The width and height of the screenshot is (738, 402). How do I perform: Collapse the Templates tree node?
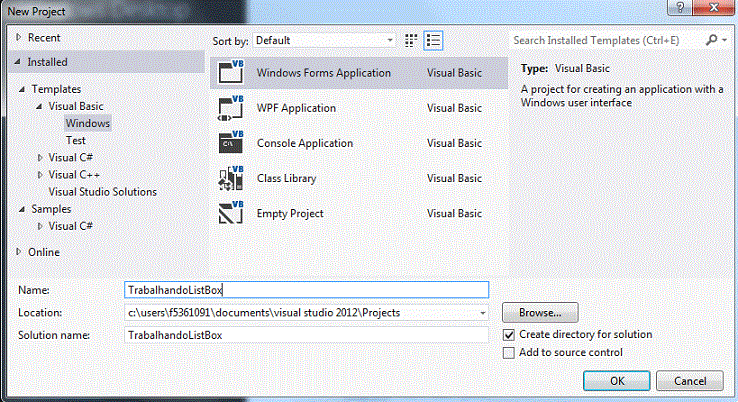pyautogui.click(x=22, y=89)
